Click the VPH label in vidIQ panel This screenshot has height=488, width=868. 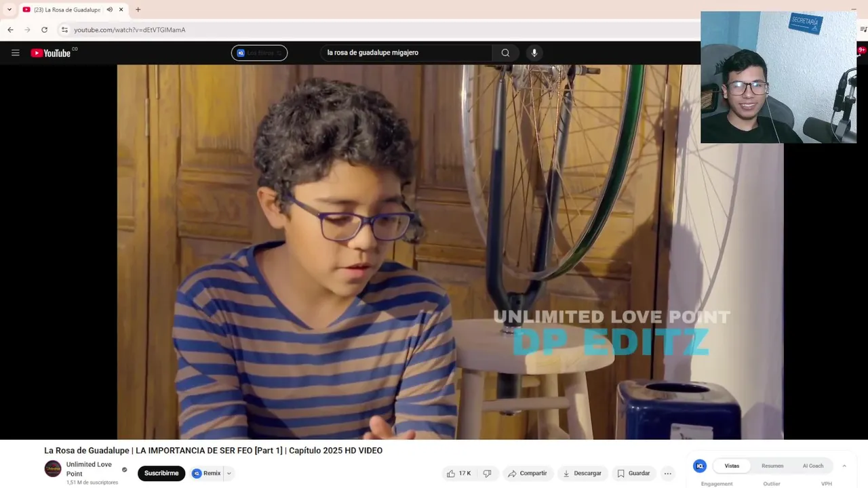click(x=827, y=484)
